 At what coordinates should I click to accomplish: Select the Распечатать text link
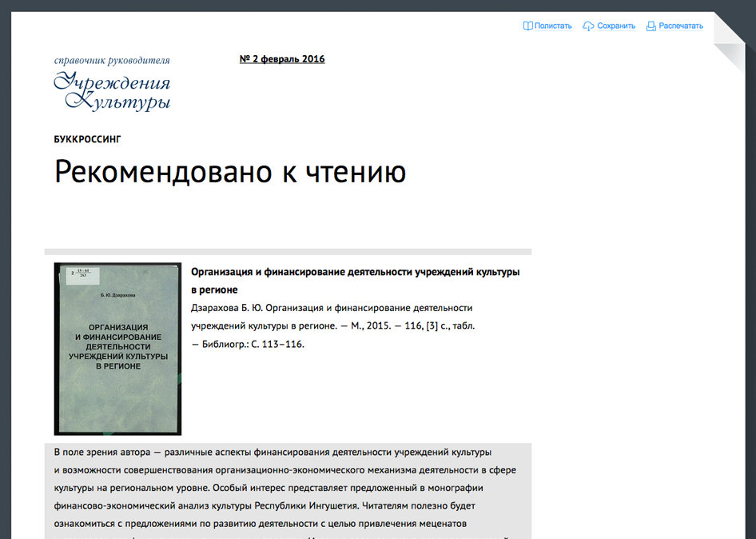681,26
